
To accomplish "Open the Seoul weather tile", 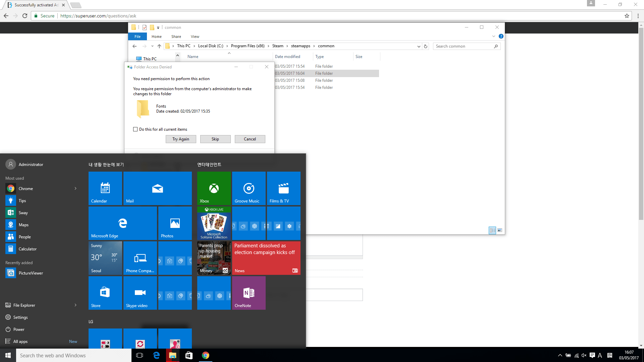I will click(x=105, y=258).
